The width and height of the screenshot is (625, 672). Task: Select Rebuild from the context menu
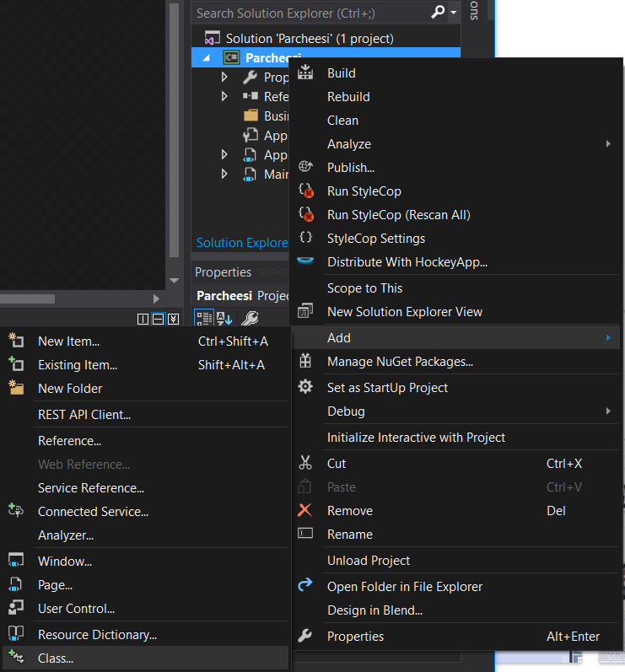coord(348,97)
